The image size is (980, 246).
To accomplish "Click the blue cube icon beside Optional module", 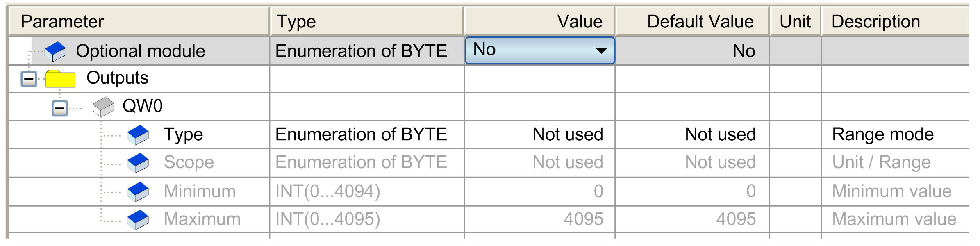I will pyautogui.click(x=55, y=51).
